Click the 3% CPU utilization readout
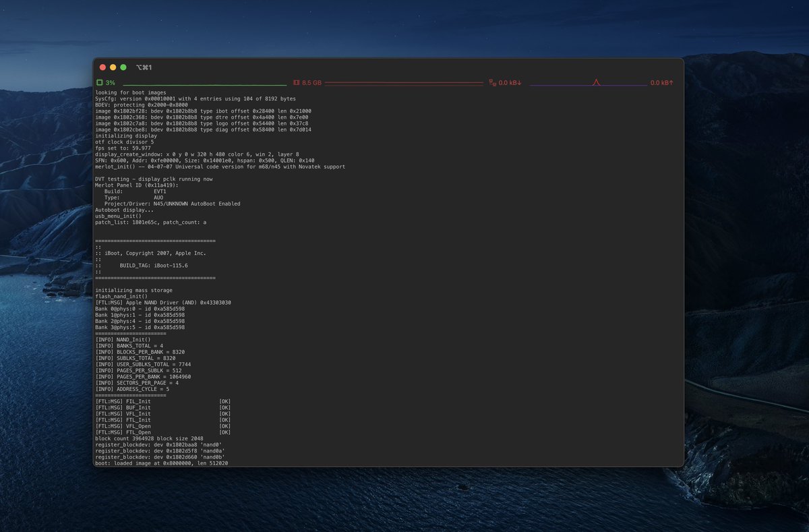 click(x=111, y=82)
